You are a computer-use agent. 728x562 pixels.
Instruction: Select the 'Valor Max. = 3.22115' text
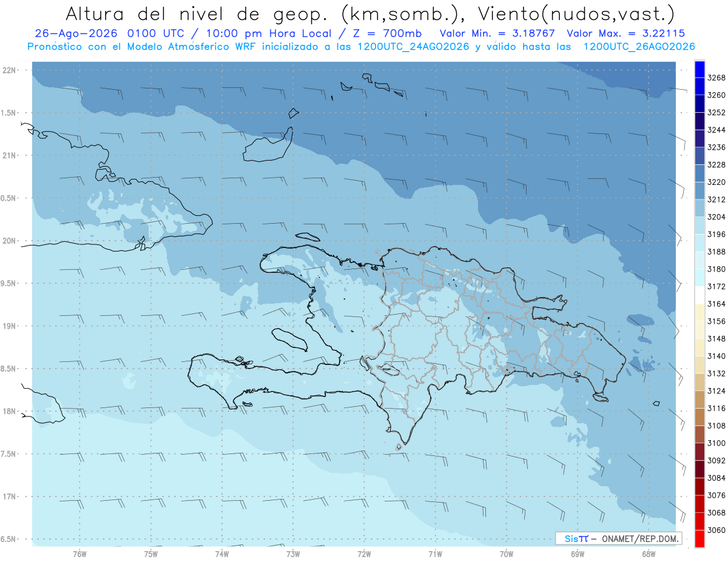(x=625, y=33)
